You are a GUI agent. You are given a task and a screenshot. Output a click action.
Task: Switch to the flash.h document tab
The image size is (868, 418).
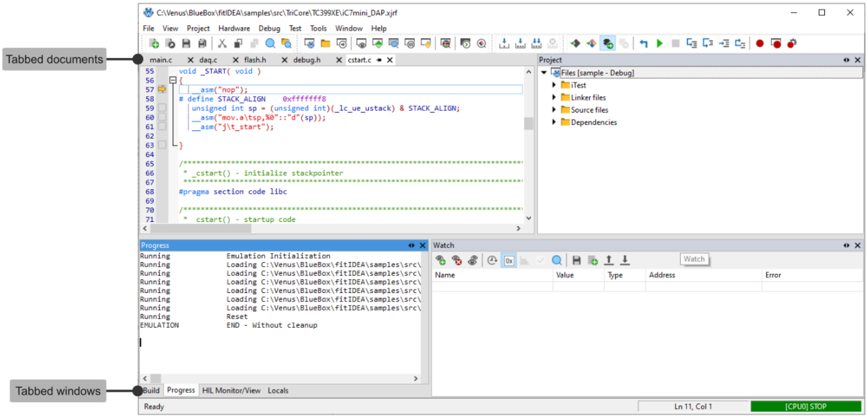point(255,60)
